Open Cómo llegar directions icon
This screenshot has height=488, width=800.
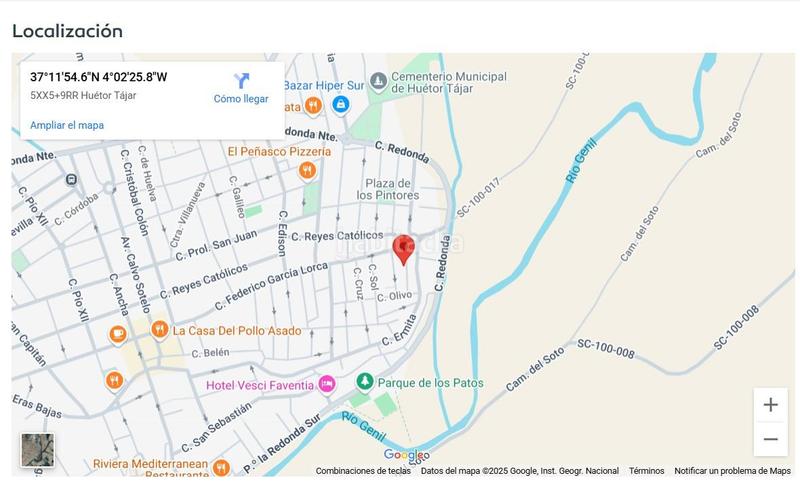241,81
